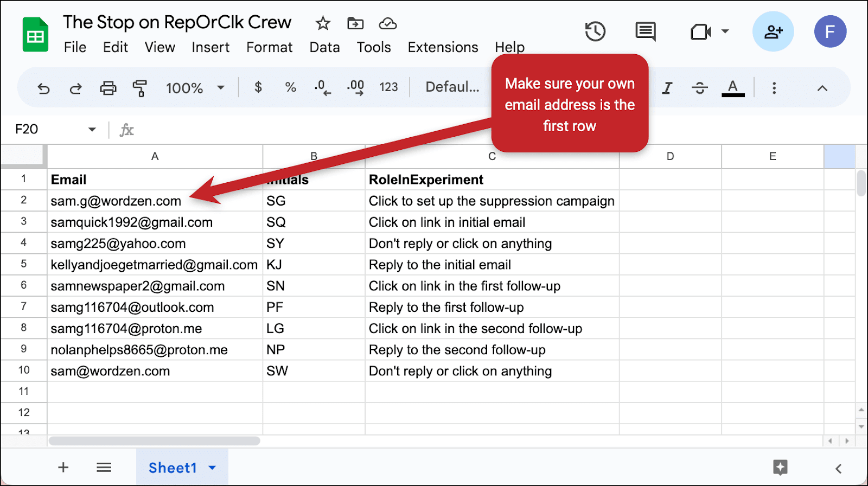Star the document title
Image resolution: width=868 pixels, height=486 pixels.
[323, 23]
